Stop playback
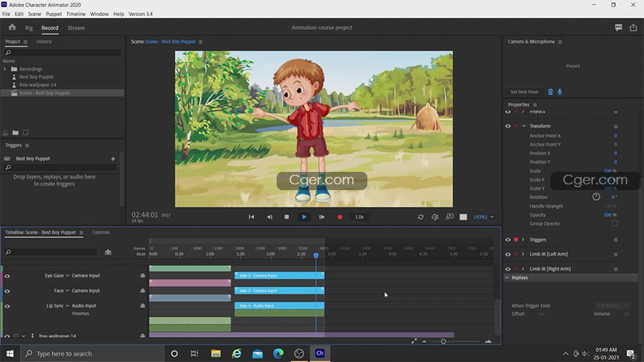This screenshot has width=644, height=362. [287, 216]
